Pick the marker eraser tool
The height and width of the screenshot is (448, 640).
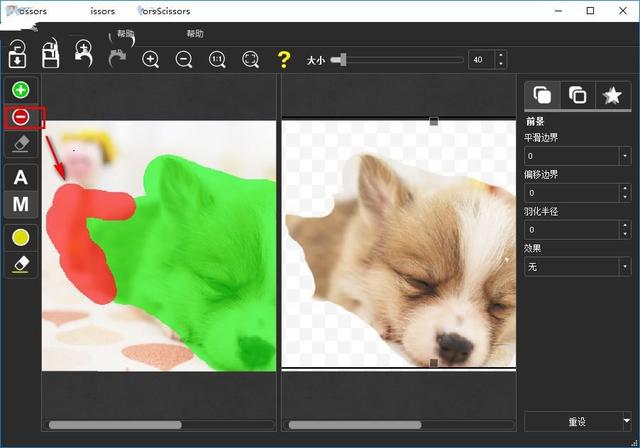(20, 144)
